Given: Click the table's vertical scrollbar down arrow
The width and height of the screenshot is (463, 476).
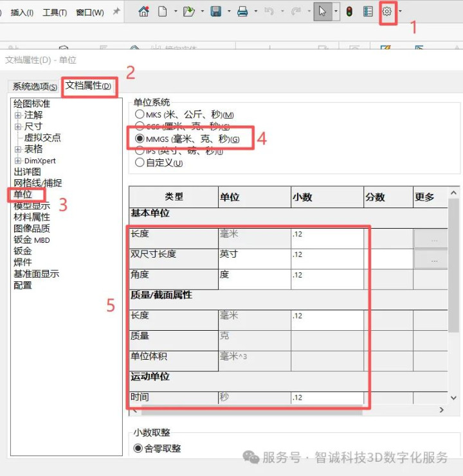Looking at the screenshot, I should coord(453,398).
